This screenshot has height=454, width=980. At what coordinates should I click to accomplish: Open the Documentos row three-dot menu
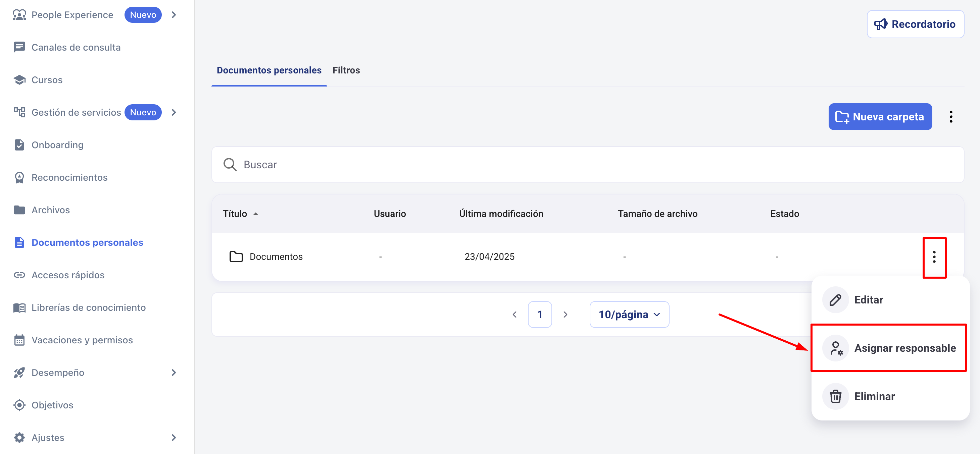point(934,257)
